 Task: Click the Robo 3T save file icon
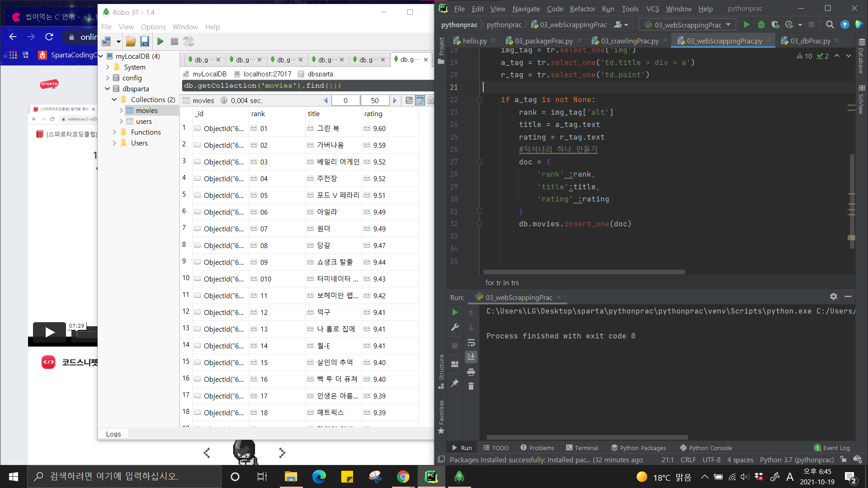(145, 42)
